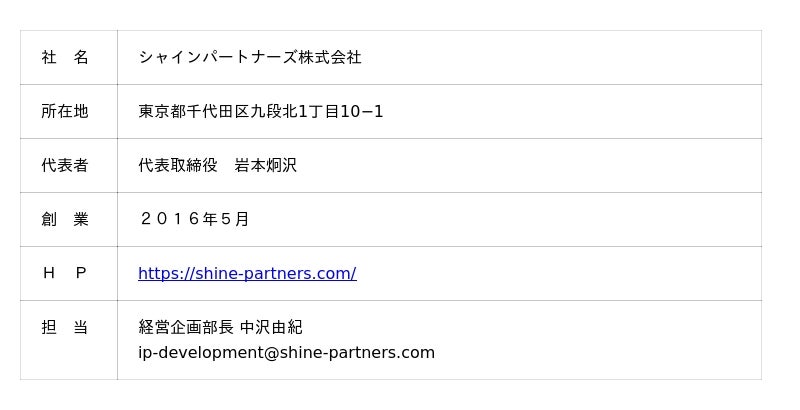Click the contact person's name 中沢由紀

(x=271, y=328)
